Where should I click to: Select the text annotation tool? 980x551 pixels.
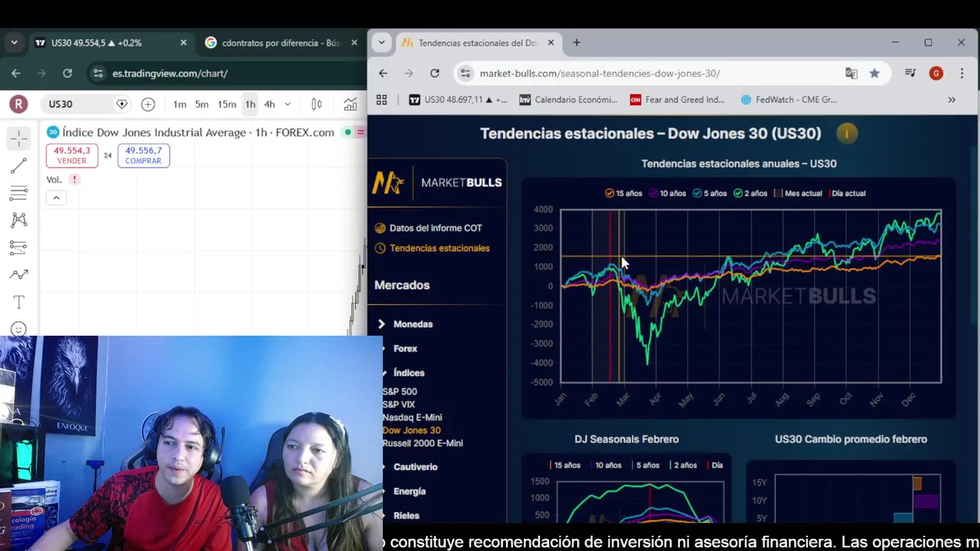point(18,302)
